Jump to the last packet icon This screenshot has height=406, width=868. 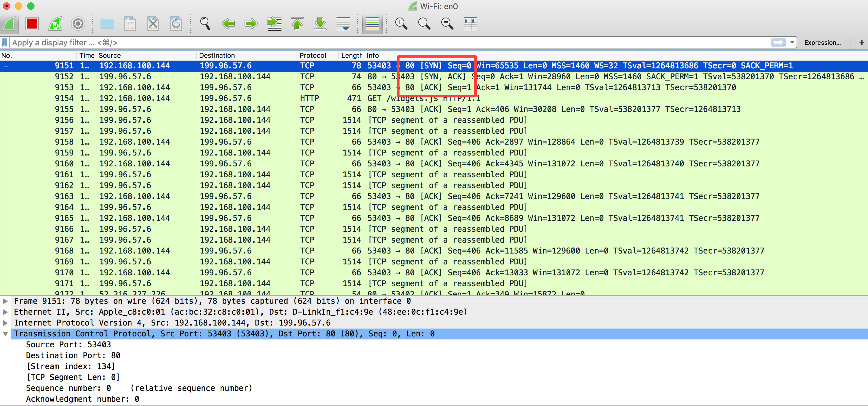tap(320, 24)
